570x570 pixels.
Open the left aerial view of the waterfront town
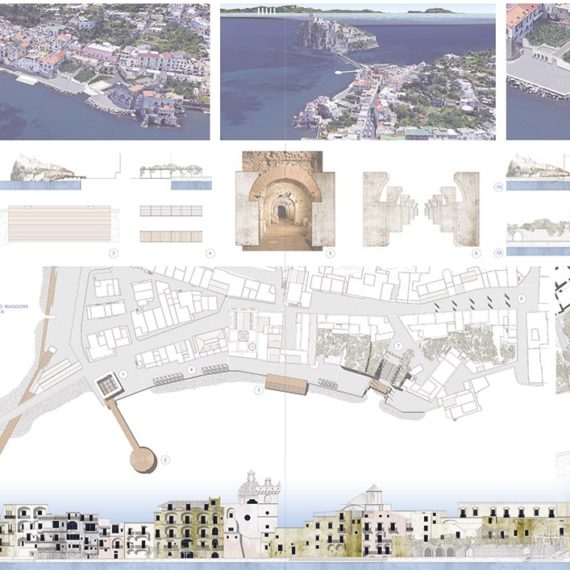coord(105,72)
